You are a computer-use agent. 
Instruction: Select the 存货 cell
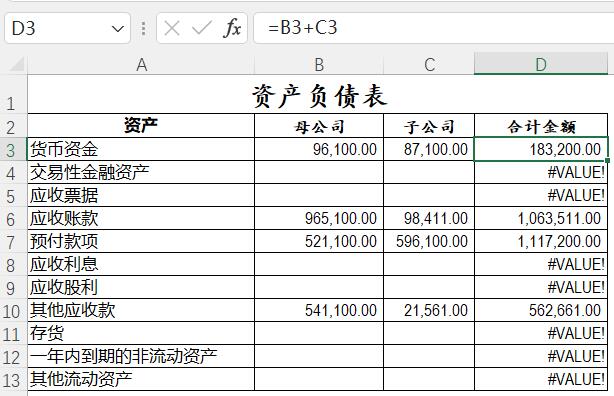coord(141,333)
